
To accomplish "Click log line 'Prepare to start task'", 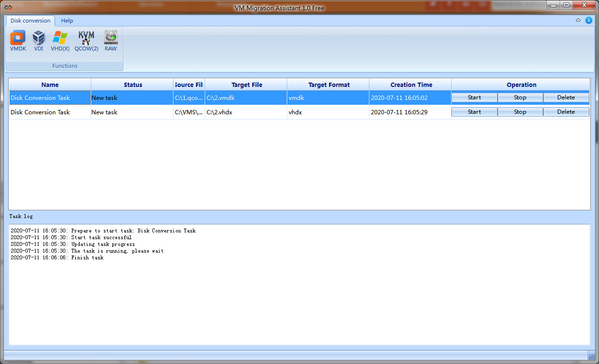I will click(x=103, y=231).
